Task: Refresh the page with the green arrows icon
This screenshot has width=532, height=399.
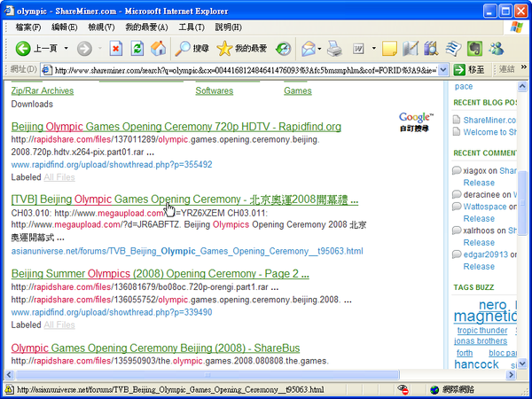Action: [x=137, y=49]
